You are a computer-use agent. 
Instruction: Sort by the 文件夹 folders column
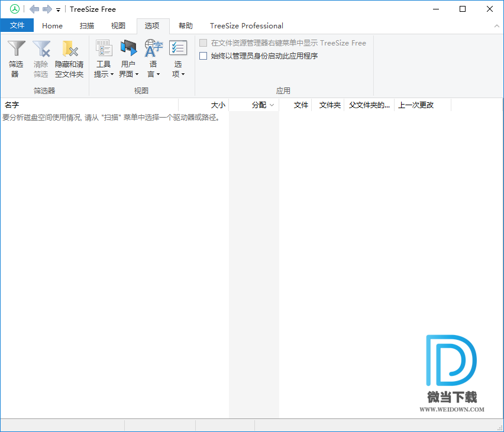coord(328,105)
